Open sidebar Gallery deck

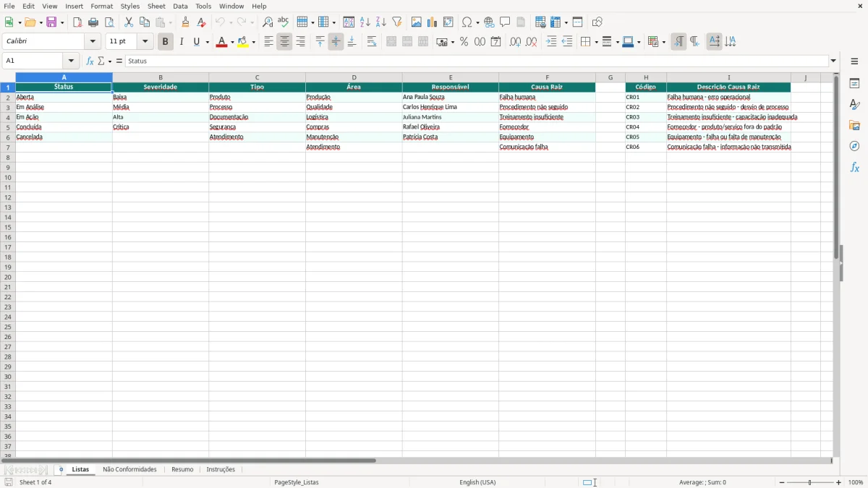(x=854, y=126)
